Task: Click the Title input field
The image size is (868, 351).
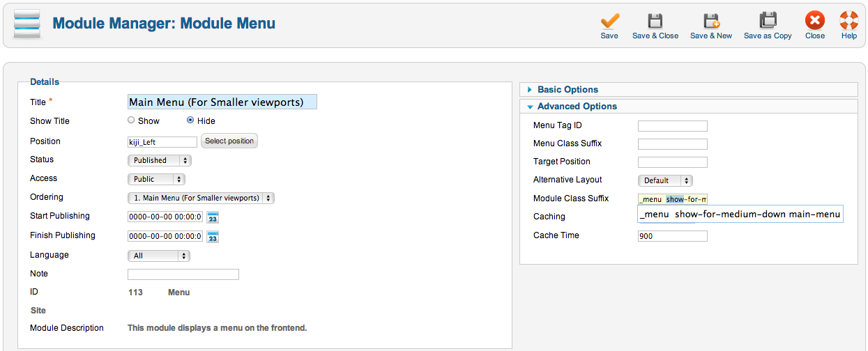Action: (222, 102)
